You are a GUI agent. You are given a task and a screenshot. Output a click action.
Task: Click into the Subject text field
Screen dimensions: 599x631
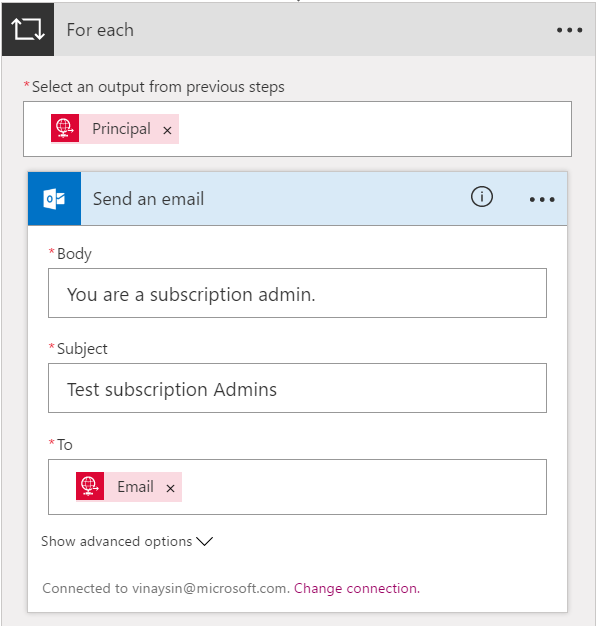297,388
